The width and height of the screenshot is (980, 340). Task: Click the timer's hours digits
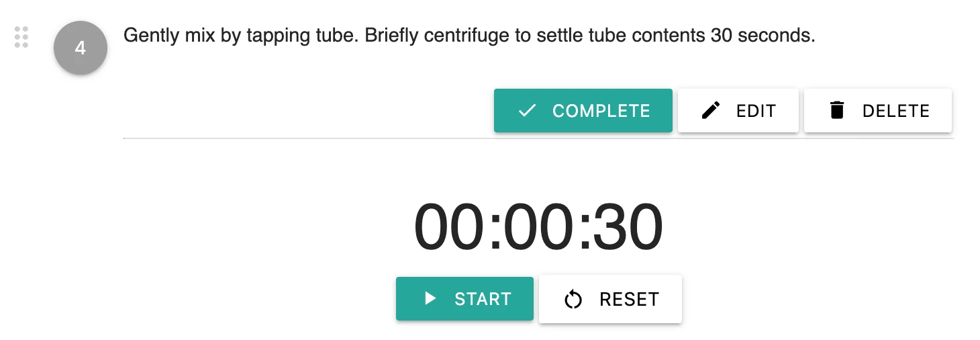click(x=448, y=227)
